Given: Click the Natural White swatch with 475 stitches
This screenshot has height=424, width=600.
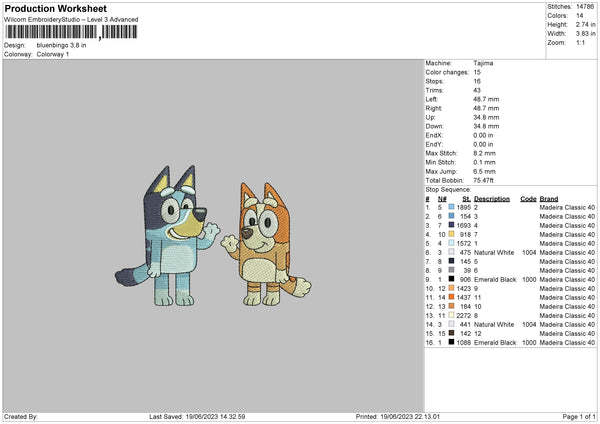Looking at the screenshot, I should [451, 253].
